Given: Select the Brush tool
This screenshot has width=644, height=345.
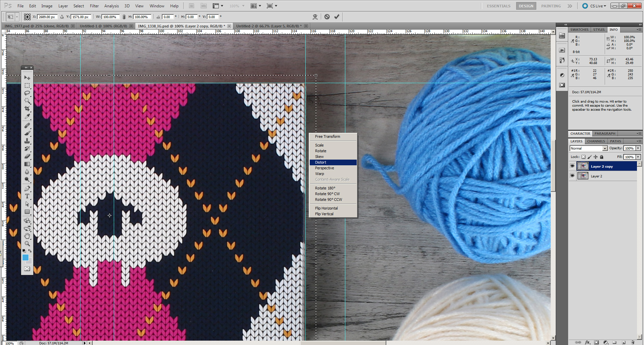Looking at the screenshot, I should click(27, 133).
